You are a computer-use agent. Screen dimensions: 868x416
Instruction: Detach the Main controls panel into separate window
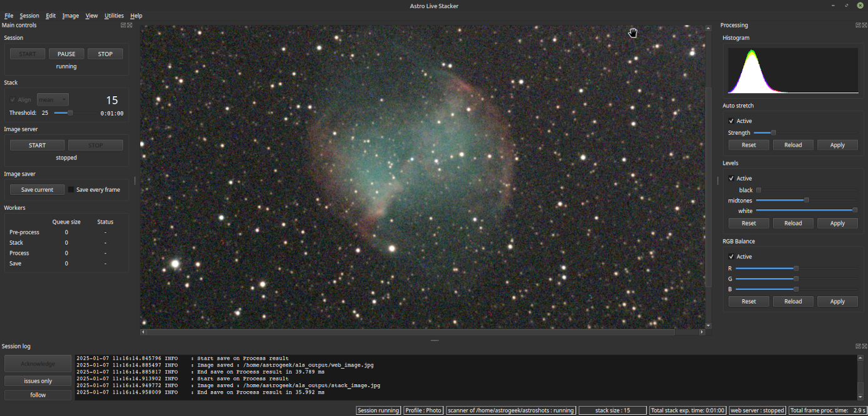[123, 24]
